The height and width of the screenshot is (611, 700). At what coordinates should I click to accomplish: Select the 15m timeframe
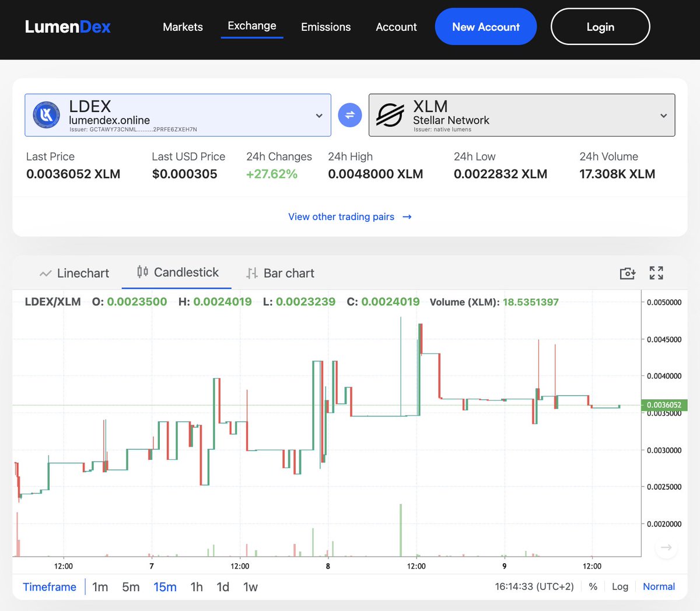(165, 587)
